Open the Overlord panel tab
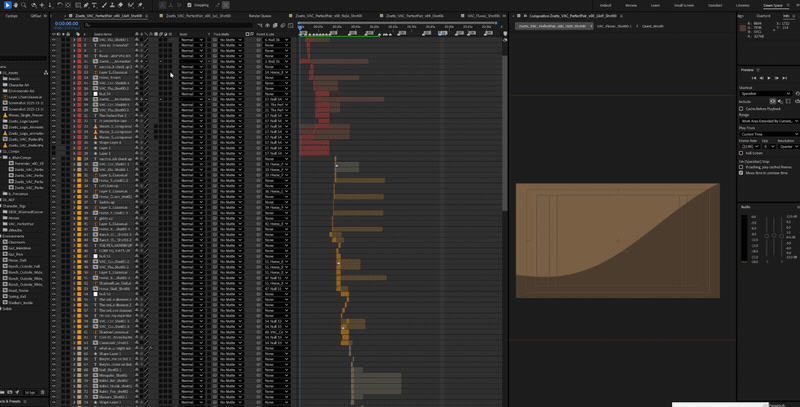 pos(763,16)
